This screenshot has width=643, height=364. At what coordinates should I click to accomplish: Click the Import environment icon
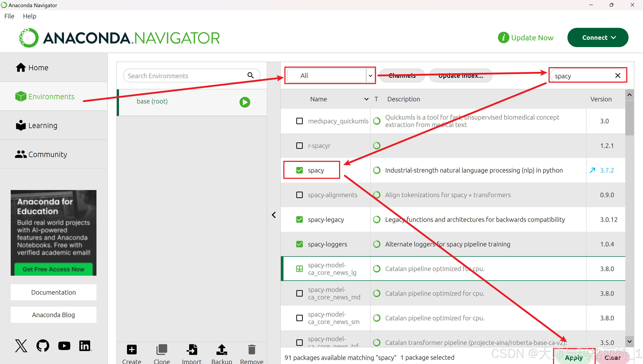(x=192, y=350)
